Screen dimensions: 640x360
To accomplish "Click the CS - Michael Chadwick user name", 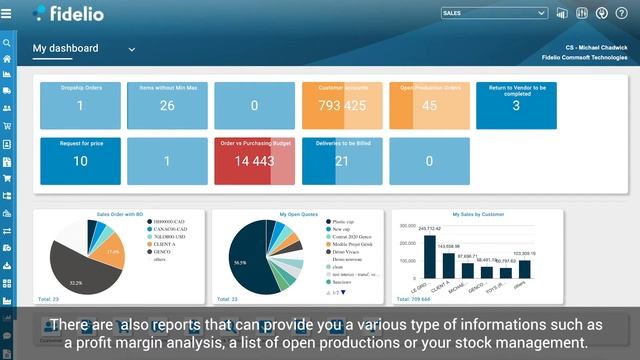I will (x=596, y=48).
